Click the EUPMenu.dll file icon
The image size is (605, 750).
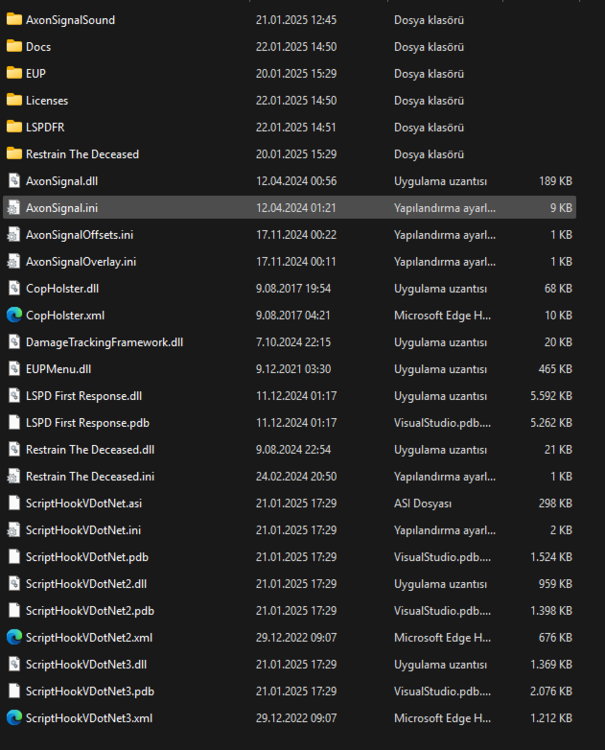click(x=14, y=368)
